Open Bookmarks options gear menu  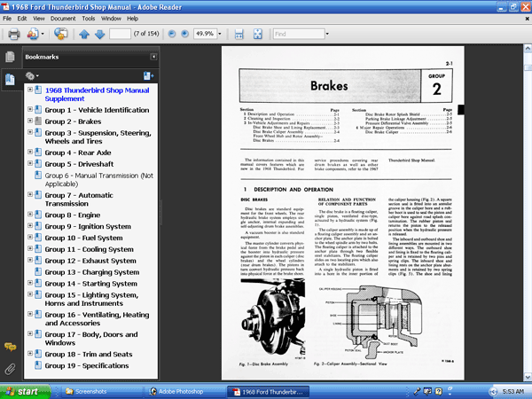[x=32, y=75]
